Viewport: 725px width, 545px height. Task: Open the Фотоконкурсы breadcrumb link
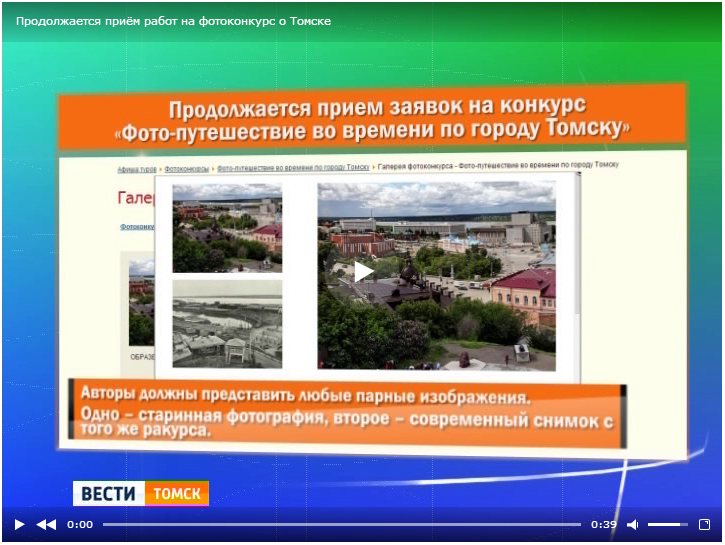(186, 169)
